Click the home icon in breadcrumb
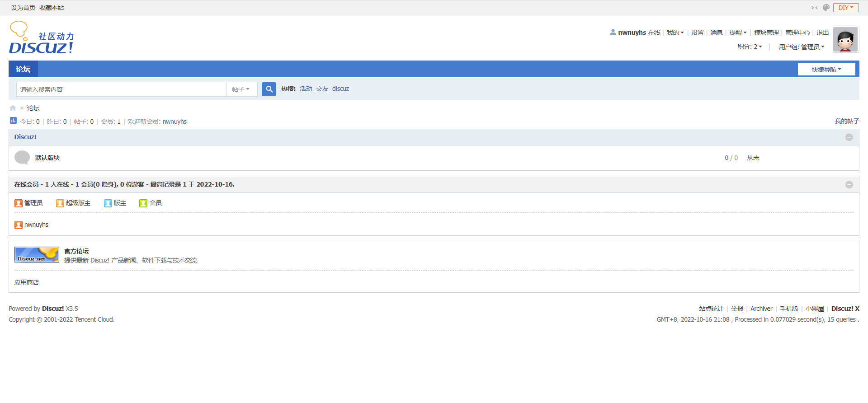The height and width of the screenshot is (403, 868). pos(13,108)
